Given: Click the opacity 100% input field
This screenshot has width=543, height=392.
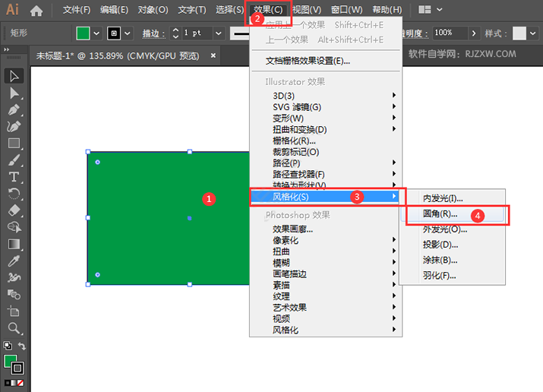Looking at the screenshot, I should pos(450,33).
